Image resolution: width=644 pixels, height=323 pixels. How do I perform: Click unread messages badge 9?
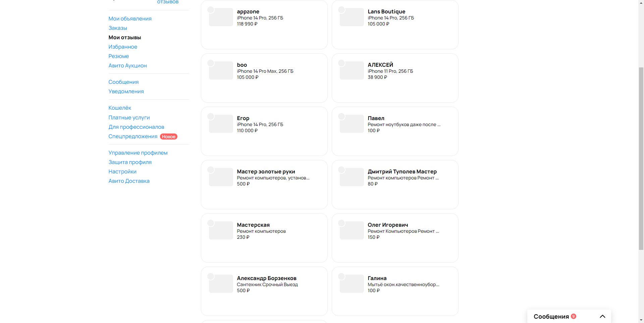pyautogui.click(x=574, y=316)
